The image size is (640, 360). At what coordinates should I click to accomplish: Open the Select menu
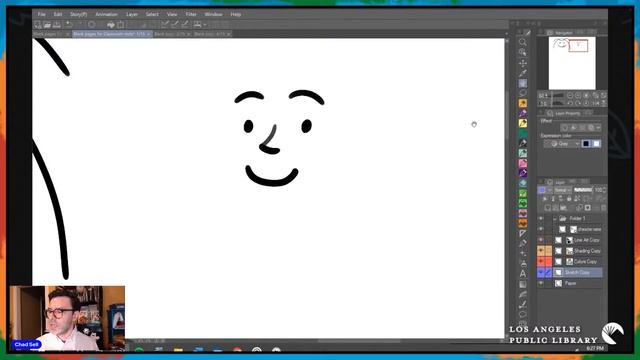(x=152, y=14)
